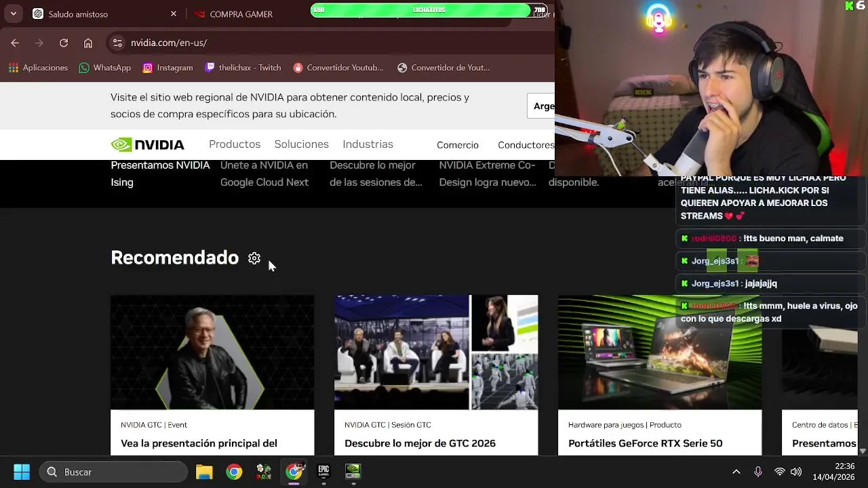Open the NVIDIA app from the taskbar

click(353, 472)
